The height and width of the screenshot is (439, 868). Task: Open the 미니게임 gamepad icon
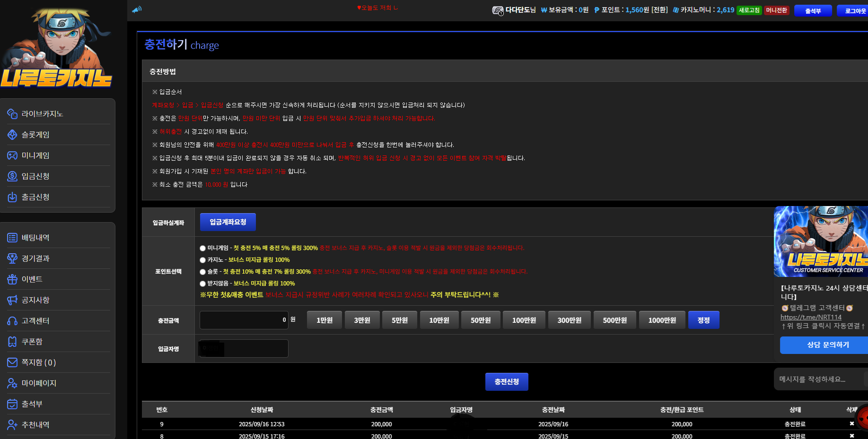(12, 155)
